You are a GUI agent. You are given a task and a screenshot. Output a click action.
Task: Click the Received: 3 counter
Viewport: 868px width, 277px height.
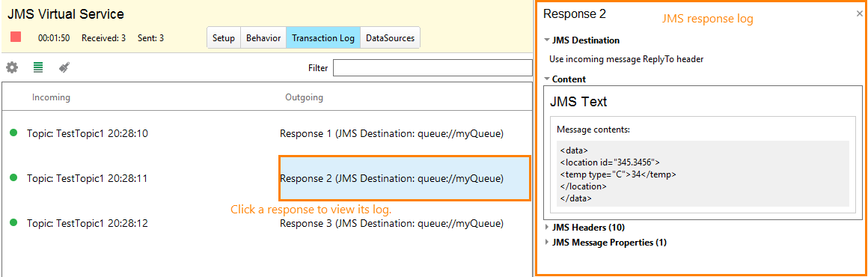103,38
